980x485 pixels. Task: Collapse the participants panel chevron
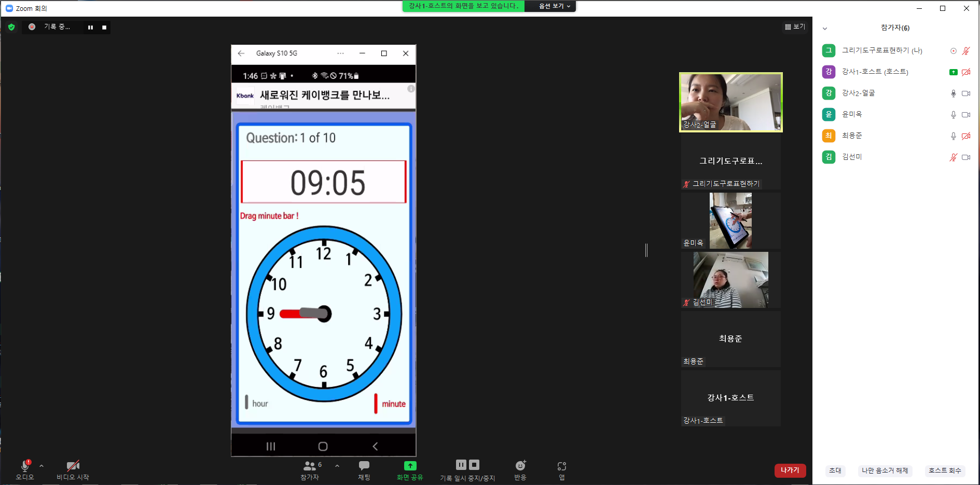pos(825,29)
